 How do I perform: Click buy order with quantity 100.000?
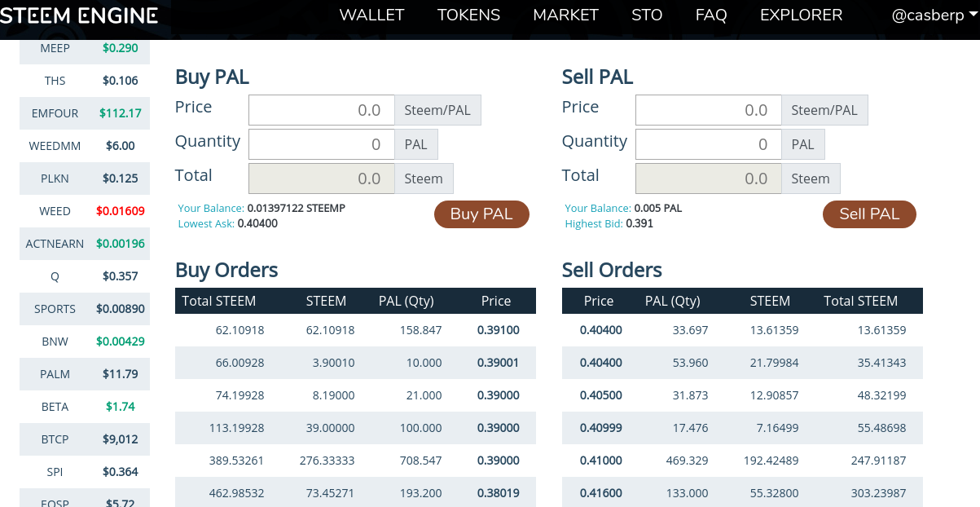tap(355, 428)
